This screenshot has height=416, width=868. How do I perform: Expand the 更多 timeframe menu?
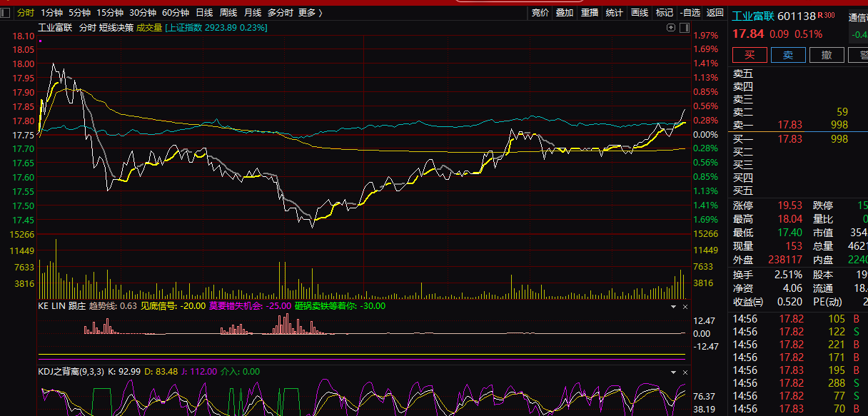click(x=311, y=13)
